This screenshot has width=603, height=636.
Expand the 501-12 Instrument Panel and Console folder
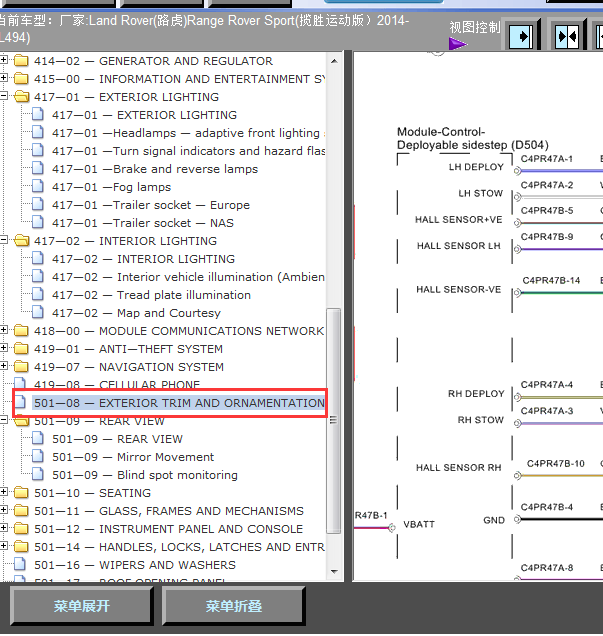click(x=4, y=528)
